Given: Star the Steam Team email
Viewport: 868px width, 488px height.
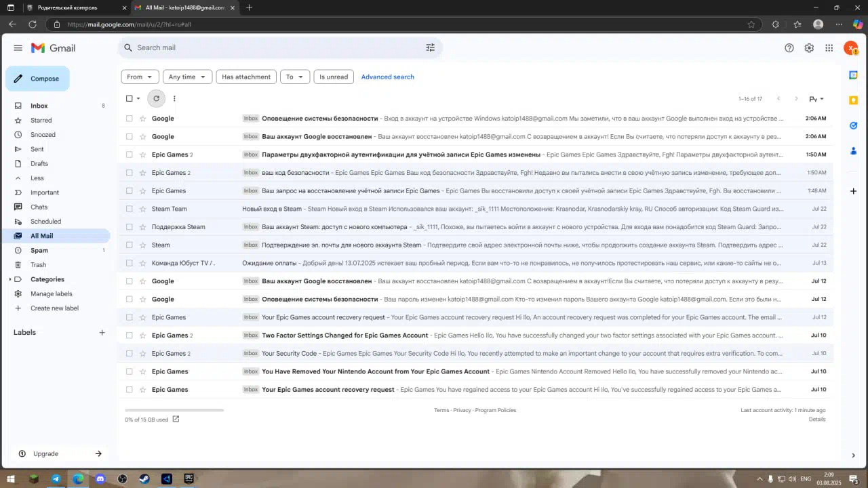Looking at the screenshot, I should 142,209.
